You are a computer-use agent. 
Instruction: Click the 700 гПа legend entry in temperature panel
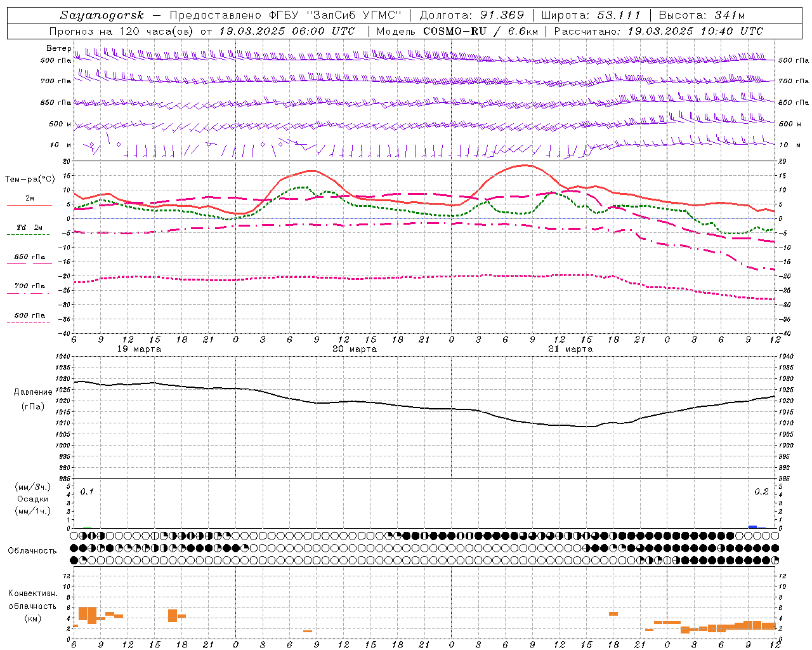coord(30,286)
